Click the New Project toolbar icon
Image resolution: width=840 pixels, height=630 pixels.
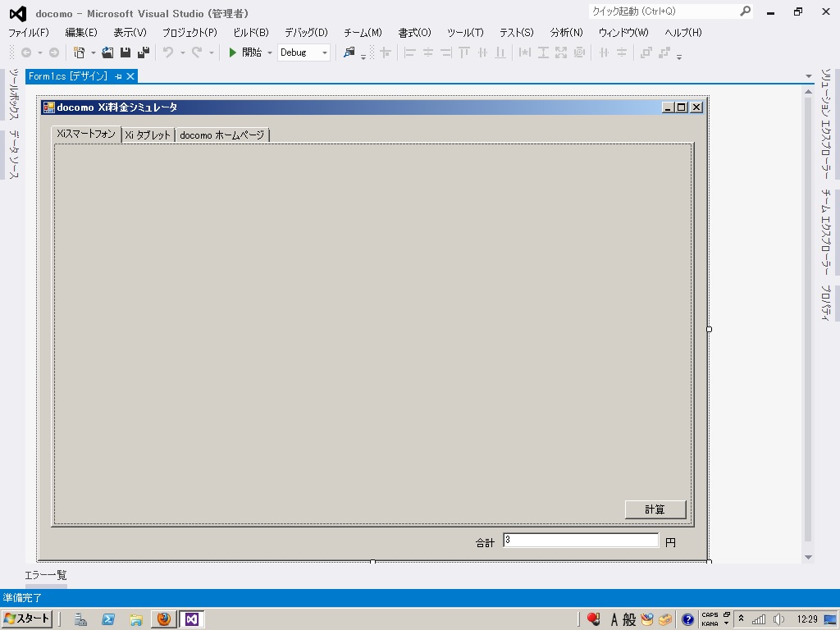80,52
